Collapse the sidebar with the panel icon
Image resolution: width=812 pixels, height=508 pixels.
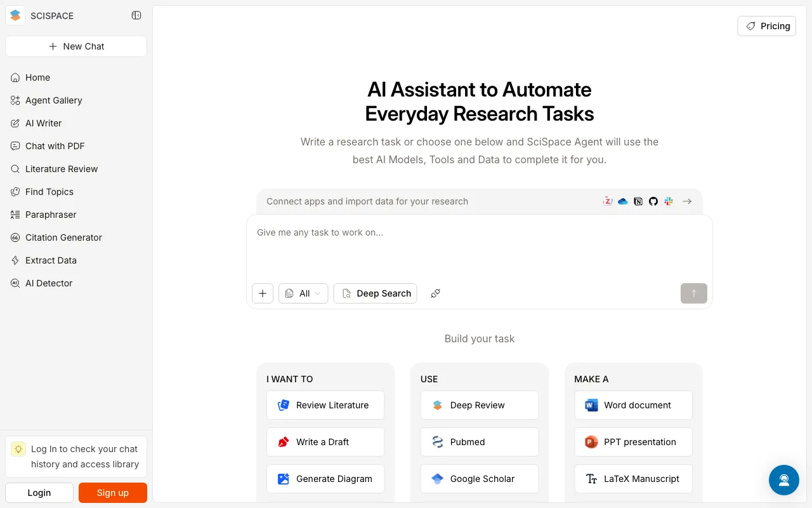pyautogui.click(x=136, y=16)
